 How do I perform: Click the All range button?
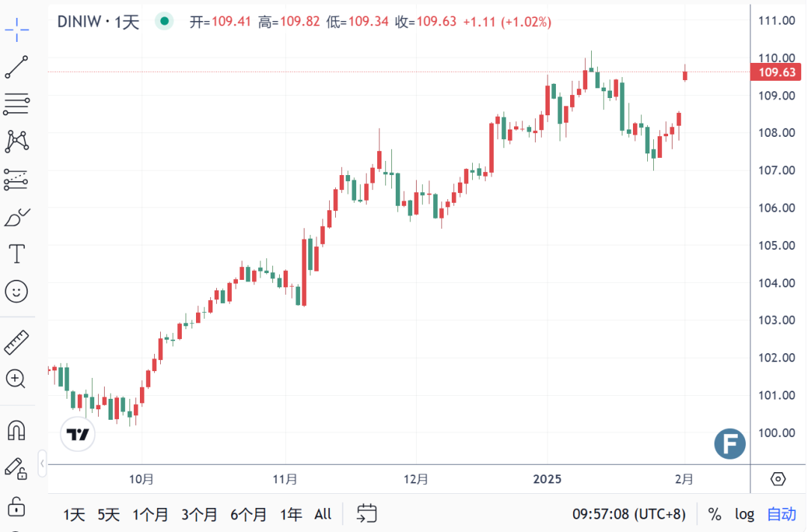(x=322, y=514)
